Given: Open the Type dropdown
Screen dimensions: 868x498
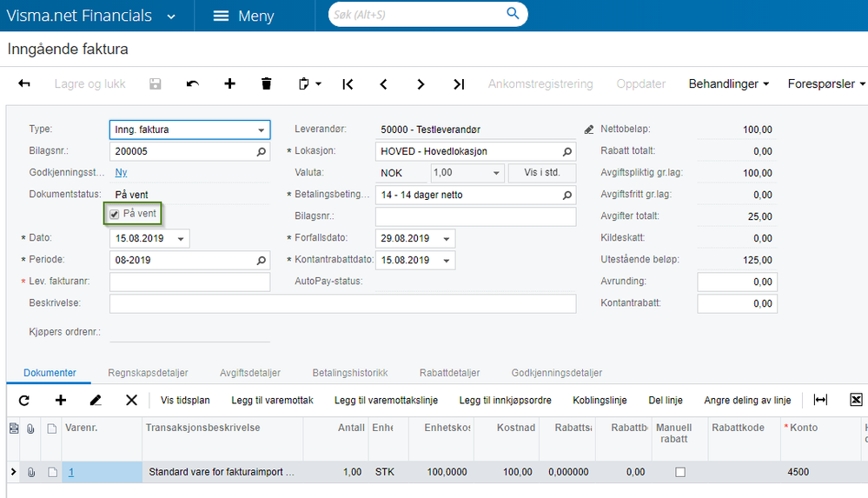Looking at the screenshot, I should click(262, 130).
